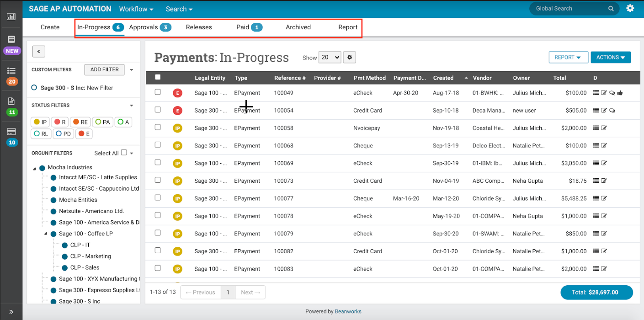Screen dimensions: 644x320
Task: Toggle the orange RE status filter chip
Action: [80, 122]
